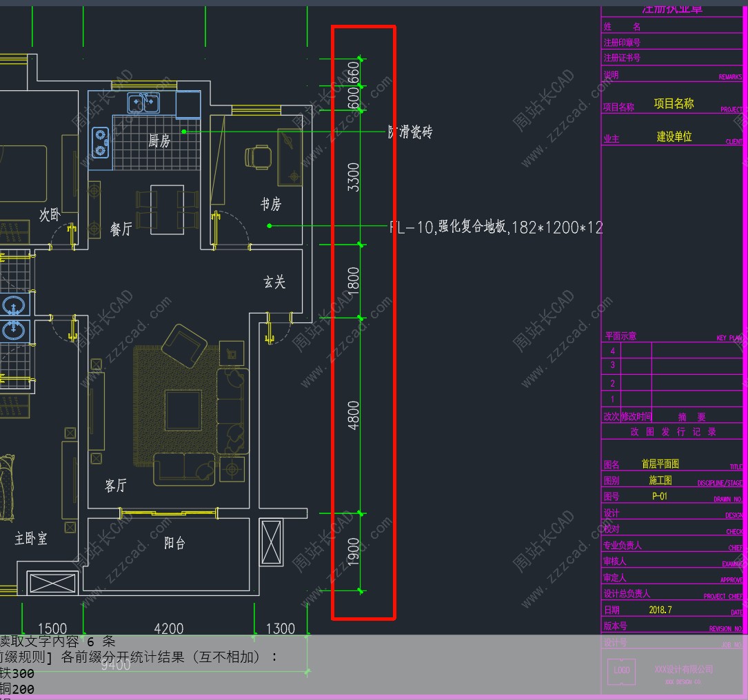This screenshot has width=748, height=700.
Task: Select the 项目名称 yellow project name text
Action: [x=674, y=104]
